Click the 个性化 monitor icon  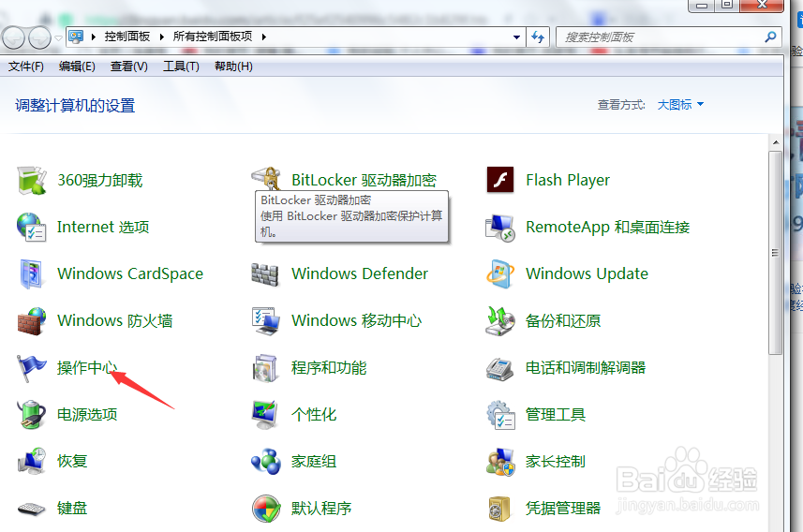pyautogui.click(x=266, y=415)
